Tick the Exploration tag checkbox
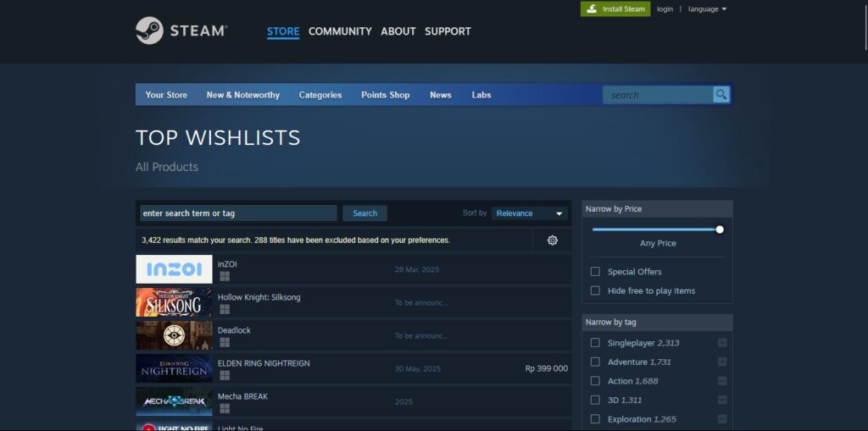The height and width of the screenshot is (431, 868). click(595, 419)
